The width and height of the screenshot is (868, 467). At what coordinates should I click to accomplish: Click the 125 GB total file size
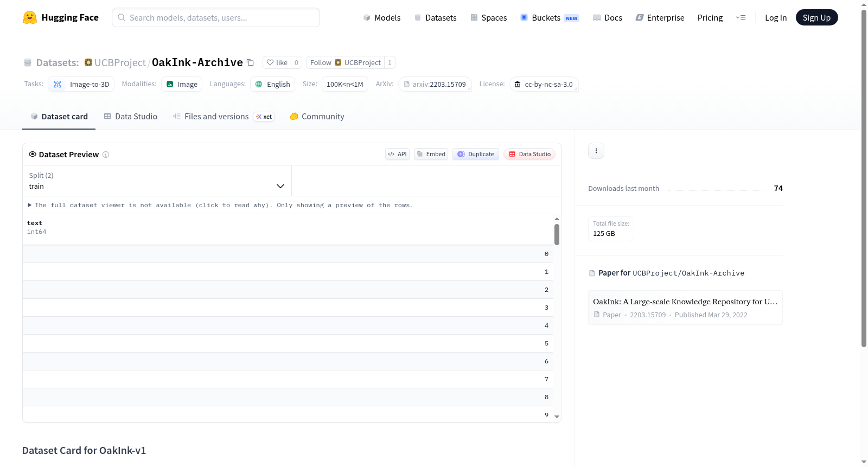[604, 234]
